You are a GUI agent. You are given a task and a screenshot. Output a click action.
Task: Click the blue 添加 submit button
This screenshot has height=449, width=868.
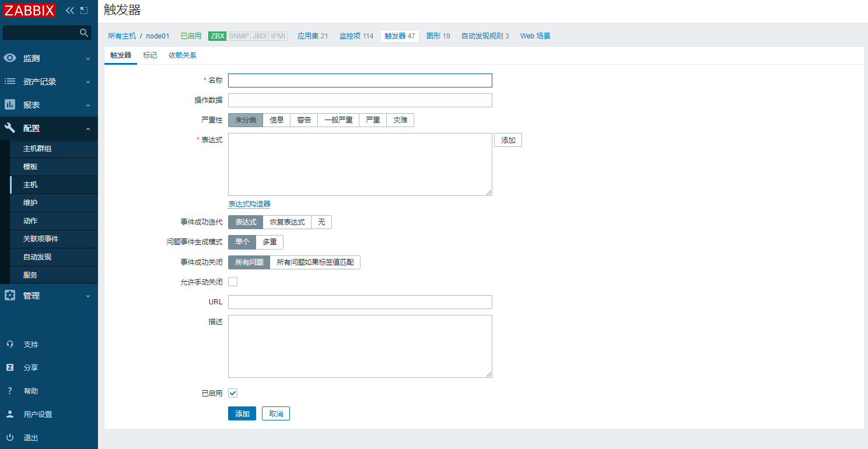[242, 413]
